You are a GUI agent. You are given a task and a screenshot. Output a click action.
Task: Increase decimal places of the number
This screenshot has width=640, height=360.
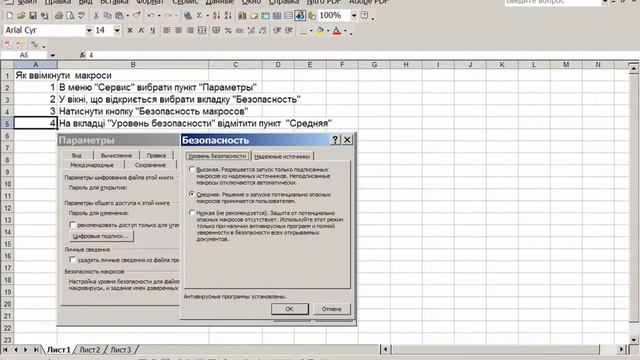(251, 31)
